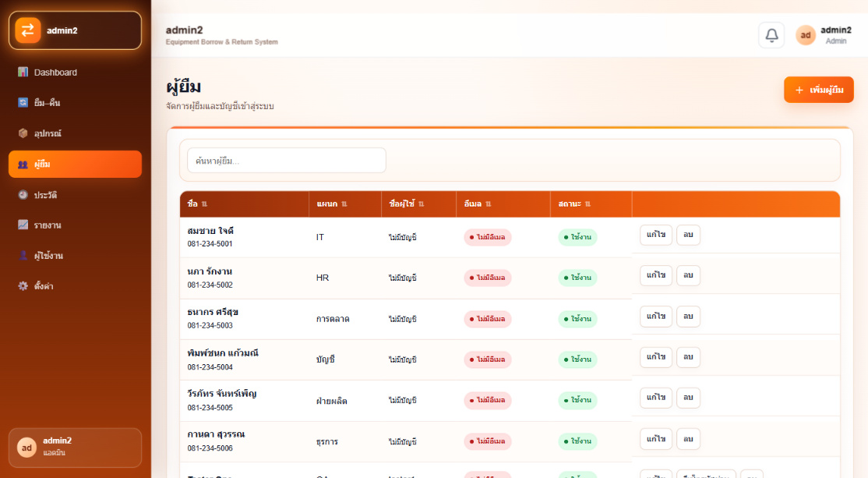Open the ตั้งค่า settings menu item
Screen dimensions: 868x478
76,286
